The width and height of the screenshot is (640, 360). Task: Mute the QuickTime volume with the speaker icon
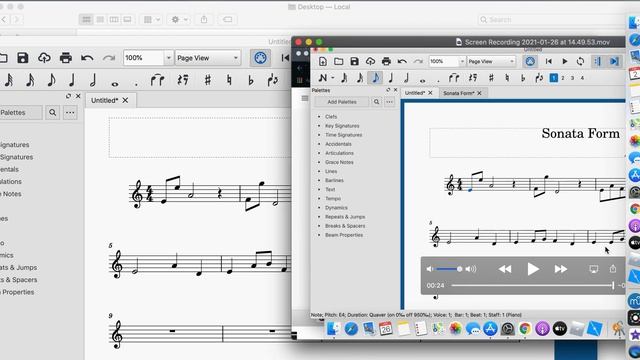(x=430, y=269)
